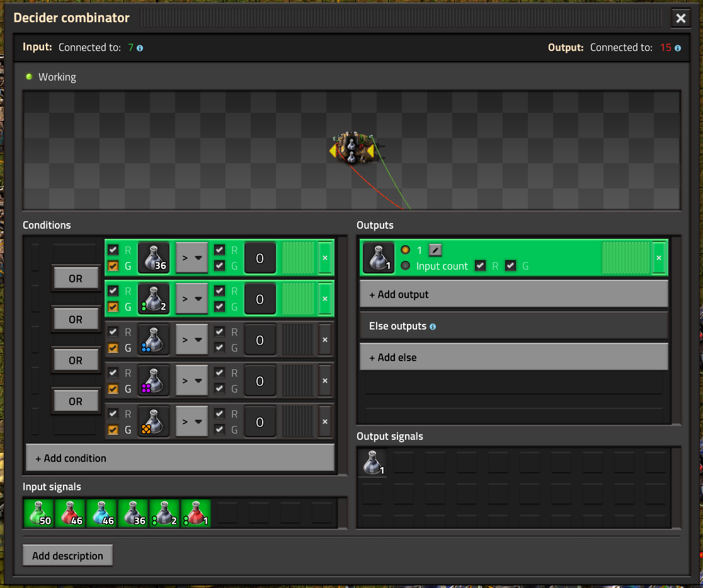Click the constant value 0 field in first condition

(x=260, y=258)
